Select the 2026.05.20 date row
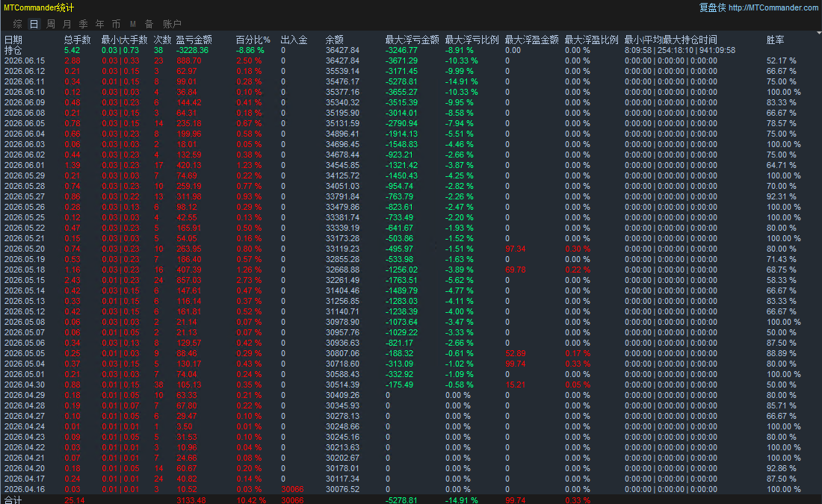Screen dimensions: 822x504 (x=25, y=249)
